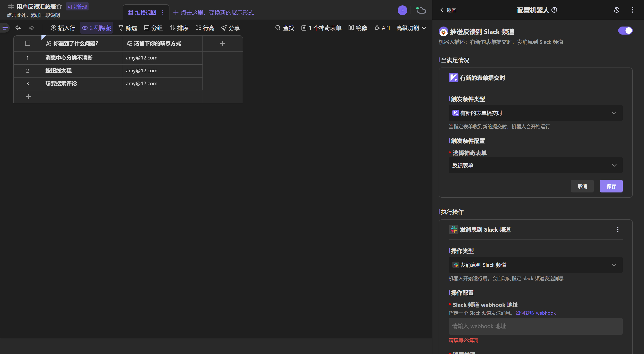Click the 保存 button
The height and width of the screenshot is (354, 644).
click(611, 186)
